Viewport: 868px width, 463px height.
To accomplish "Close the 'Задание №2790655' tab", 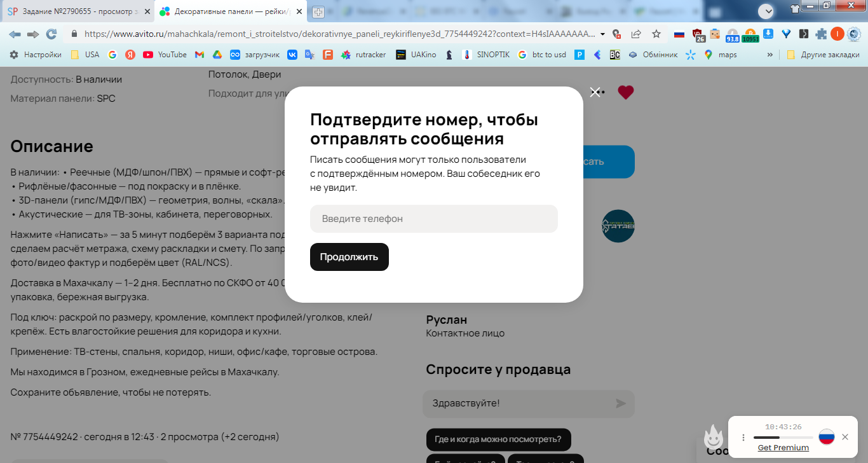I will 147,11.
